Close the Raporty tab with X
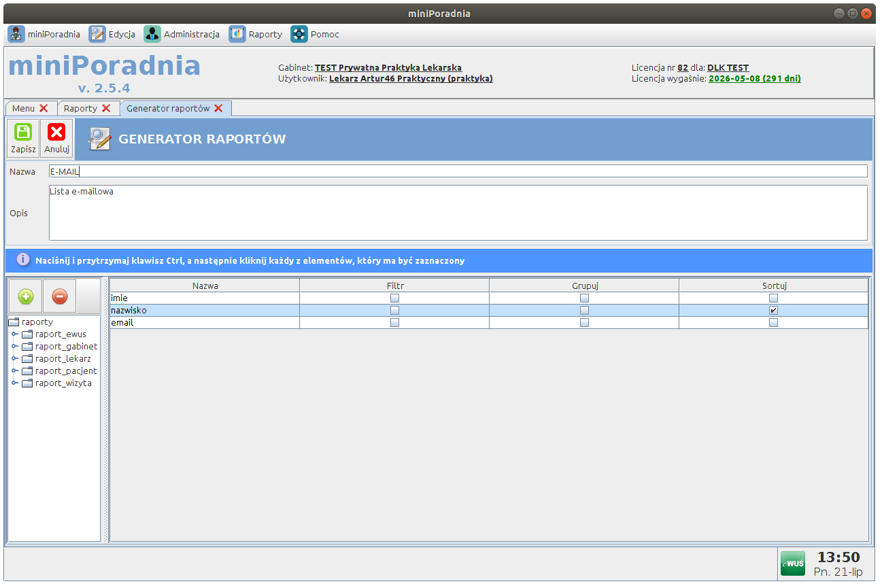This screenshot has height=588, width=882. pyautogui.click(x=106, y=108)
